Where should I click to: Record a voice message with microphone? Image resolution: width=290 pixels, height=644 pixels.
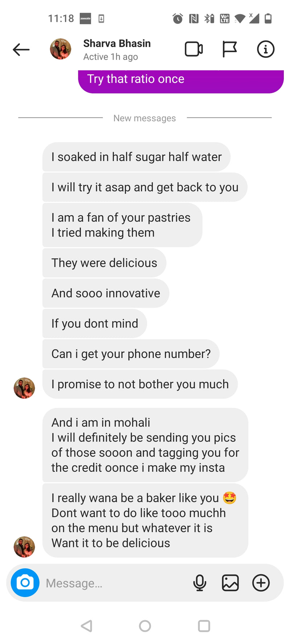200,583
